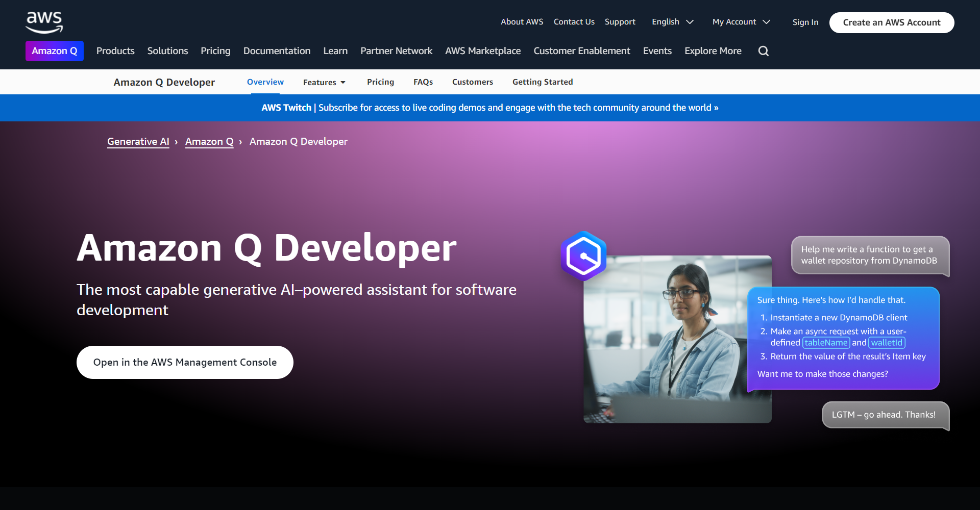This screenshot has width=980, height=510.
Task: Click Sign In
Action: click(805, 22)
